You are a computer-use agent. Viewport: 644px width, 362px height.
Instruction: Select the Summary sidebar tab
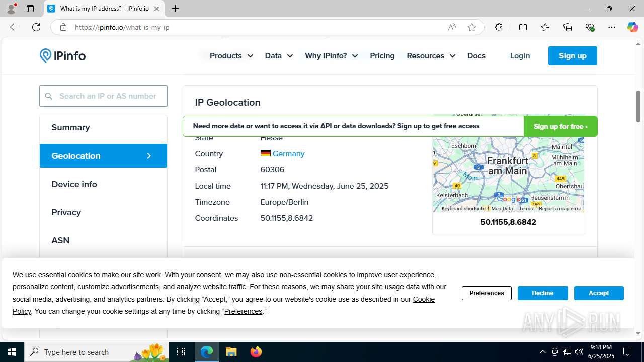point(103,128)
